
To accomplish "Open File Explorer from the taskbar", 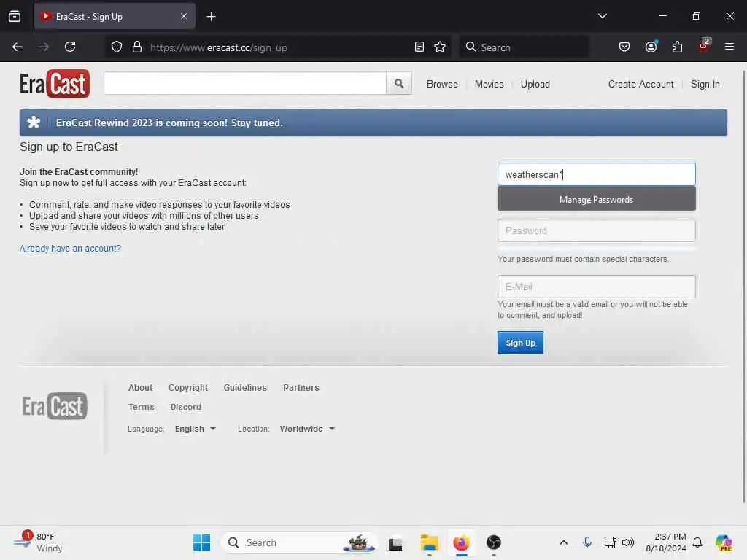I will (x=429, y=542).
